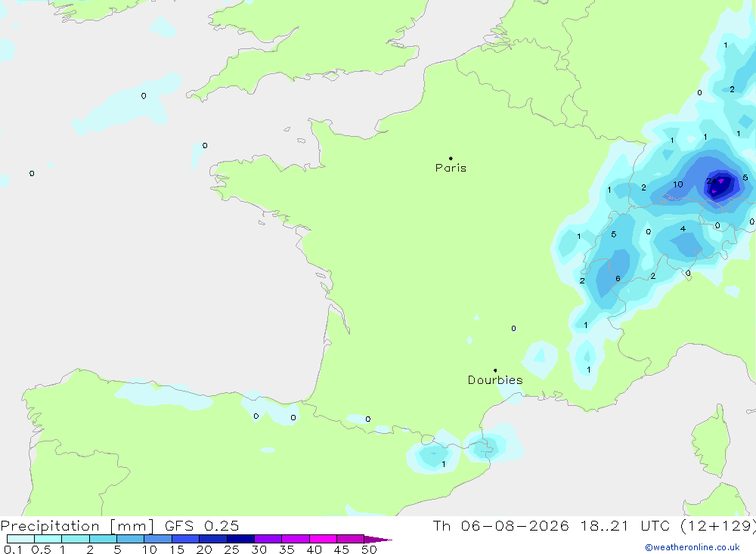Click the 40–45 mm magenta legend swatch

(x=323, y=539)
